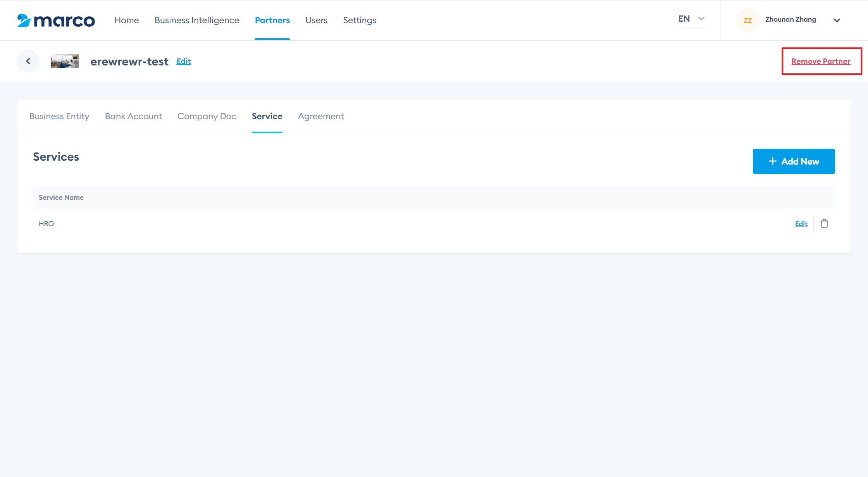Click the ZZ user avatar
The width and height of the screenshot is (868, 477).
[747, 20]
